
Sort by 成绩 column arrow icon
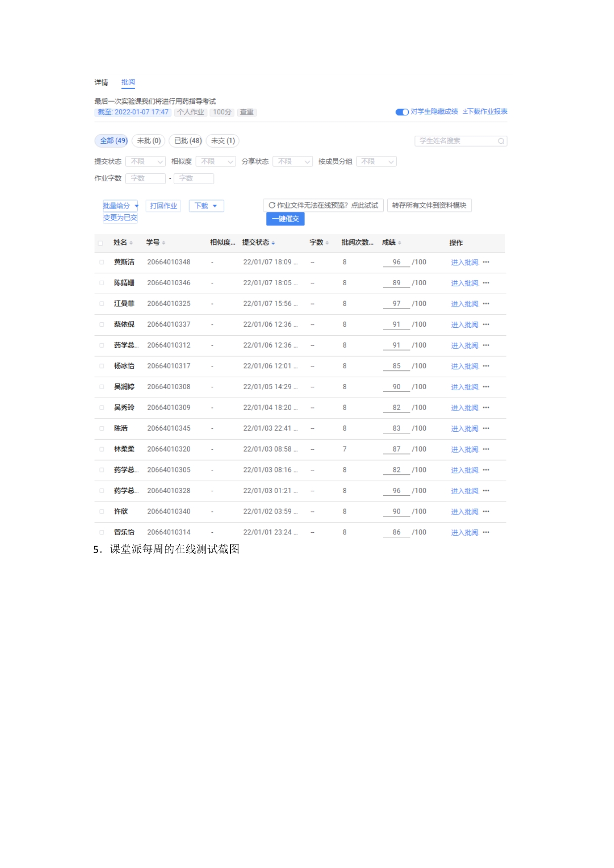400,243
